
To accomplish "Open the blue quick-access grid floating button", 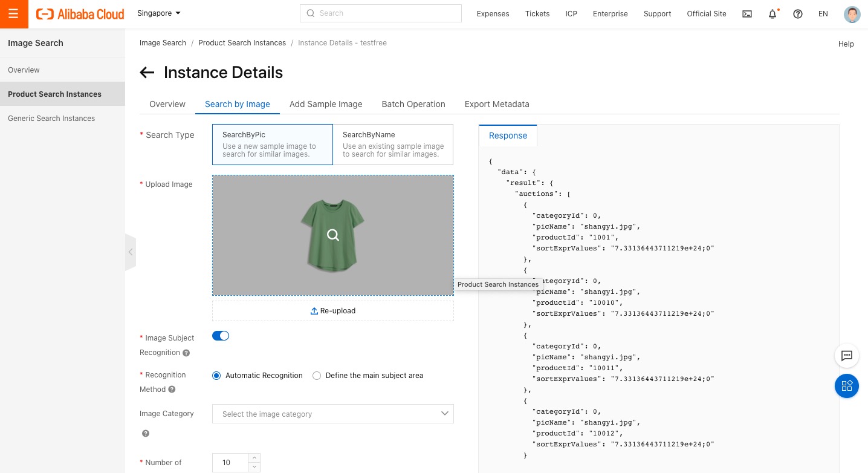I will [x=847, y=386].
